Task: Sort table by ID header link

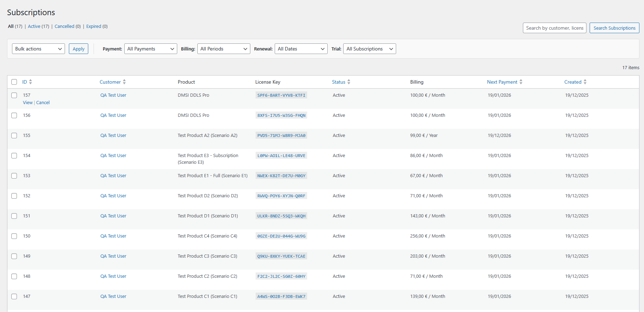Action: tap(25, 82)
